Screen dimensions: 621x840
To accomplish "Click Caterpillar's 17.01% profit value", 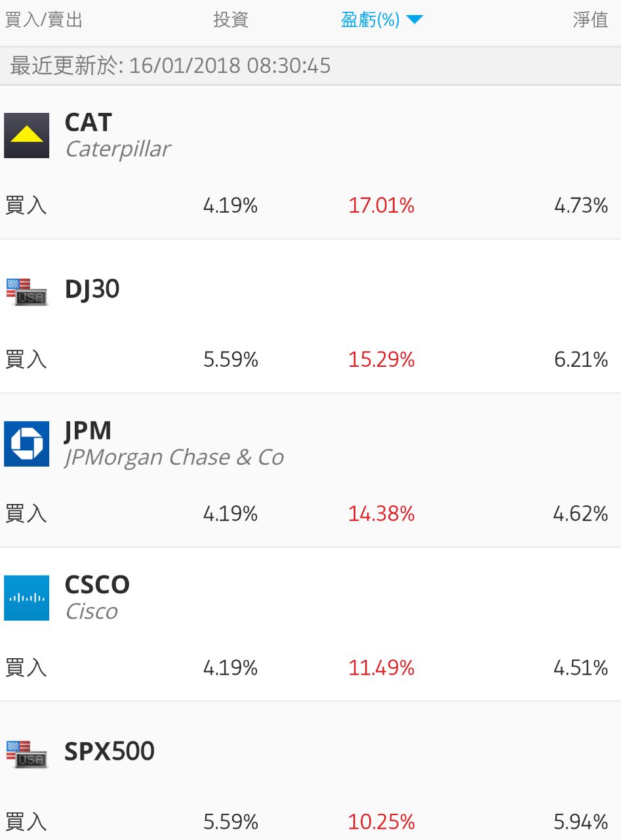I will 381,206.
